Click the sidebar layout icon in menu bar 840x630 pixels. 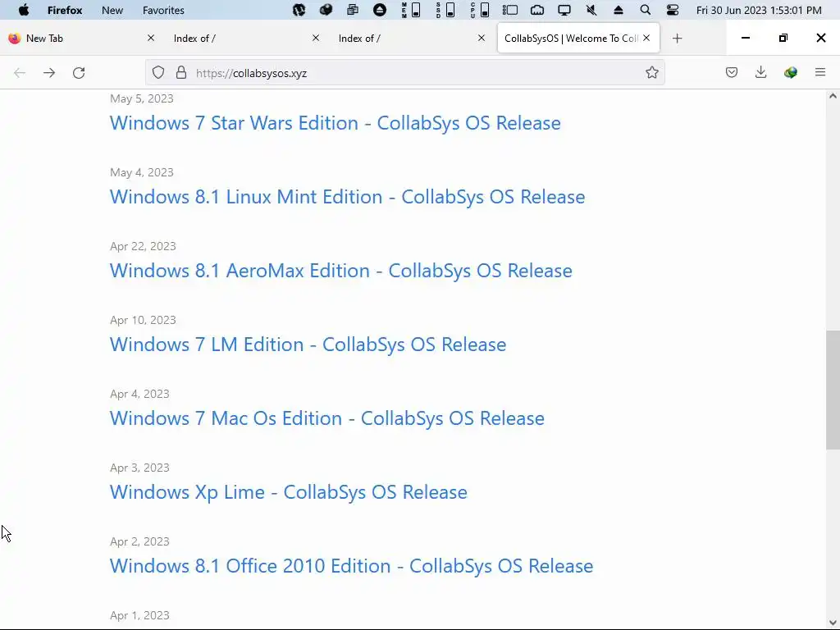point(510,10)
